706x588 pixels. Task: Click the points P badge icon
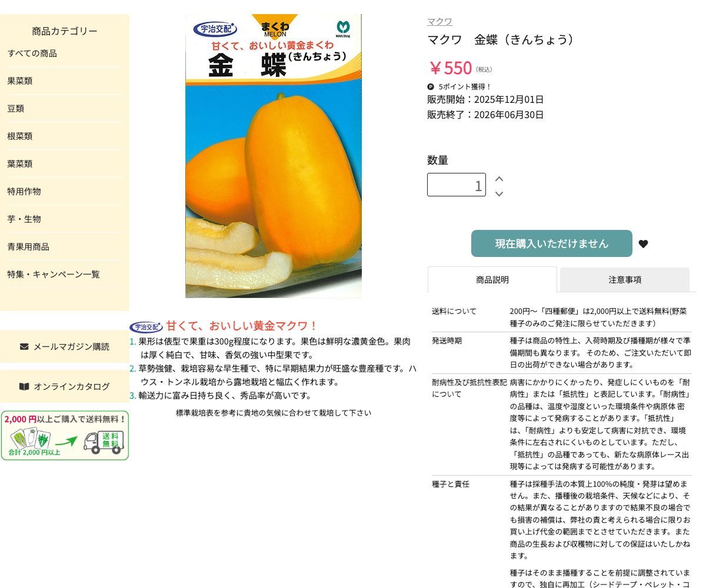coord(431,86)
